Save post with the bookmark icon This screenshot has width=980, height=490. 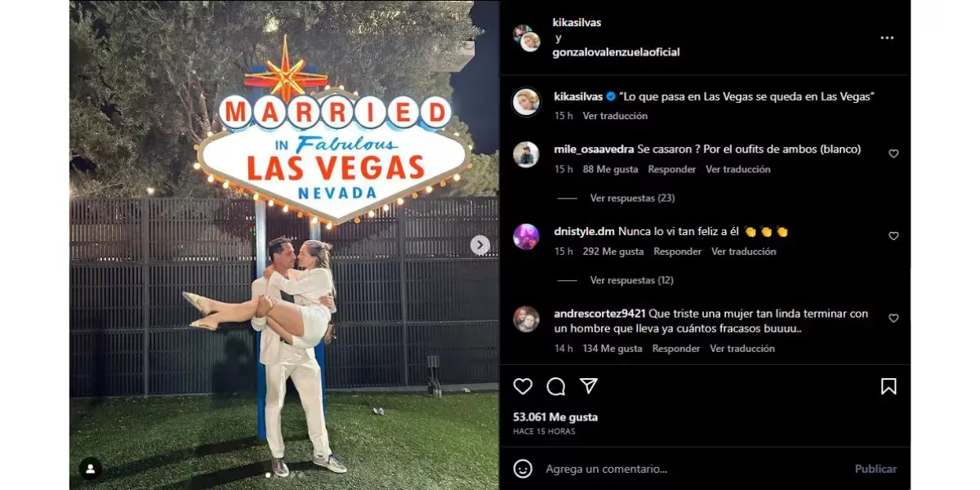coord(889,386)
